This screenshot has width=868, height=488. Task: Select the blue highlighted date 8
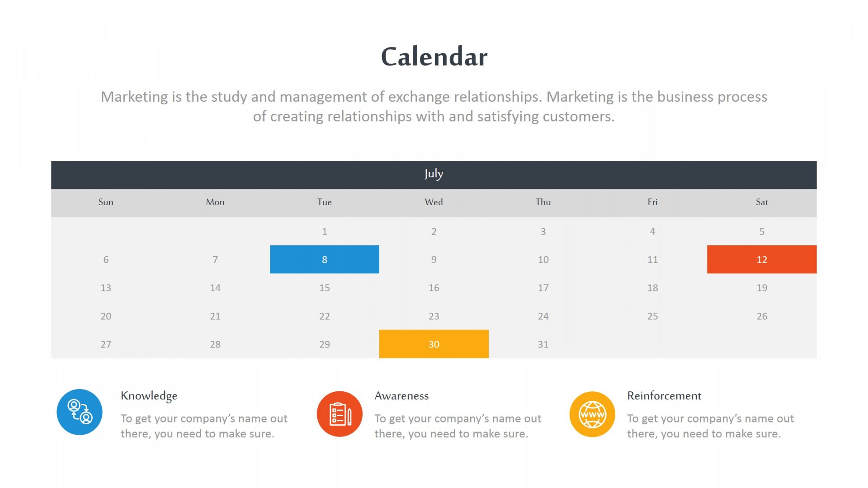coord(324,259)
